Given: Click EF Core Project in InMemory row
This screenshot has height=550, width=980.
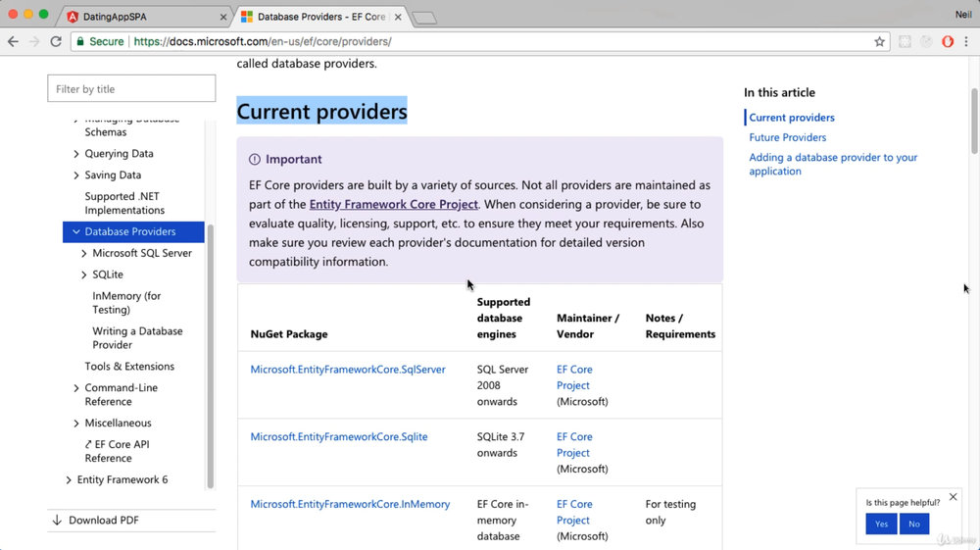Looking at the screenshot, I should coord(574,513).
